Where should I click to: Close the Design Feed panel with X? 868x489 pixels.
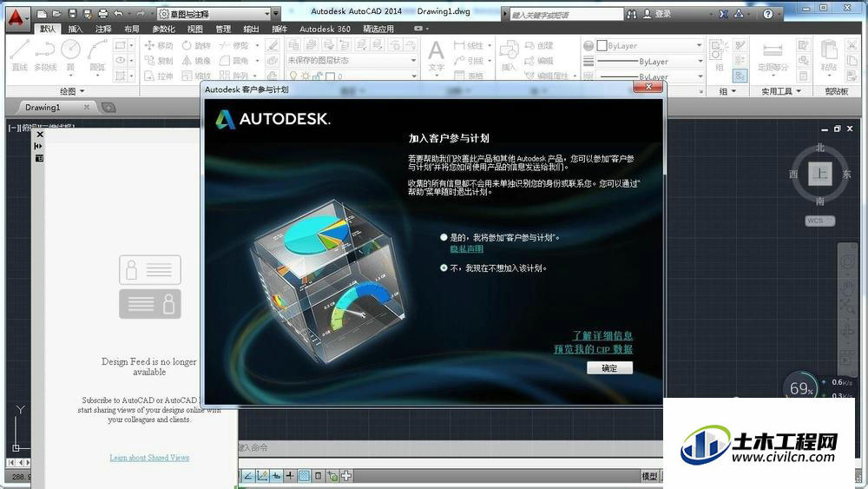(x=40, y=134)
